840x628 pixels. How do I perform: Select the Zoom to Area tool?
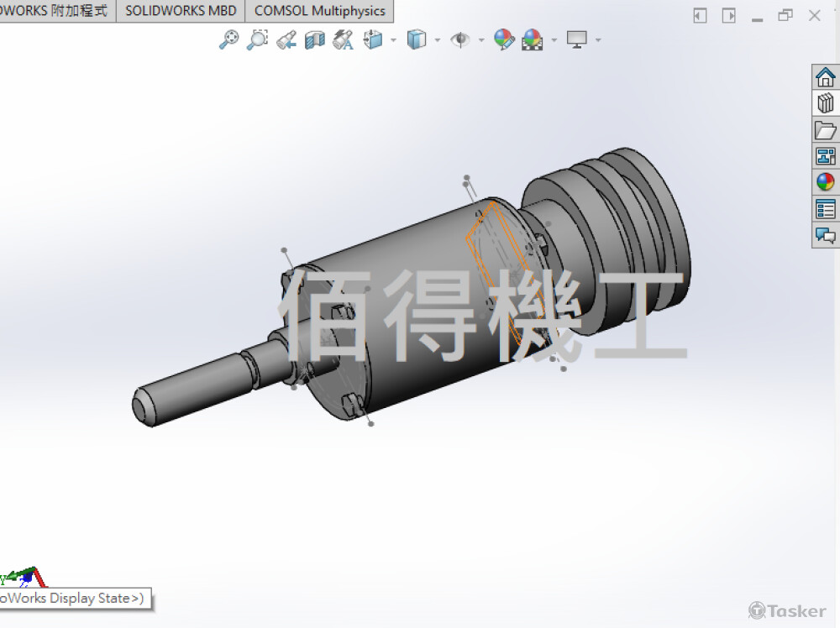click(x=257, y=39)
